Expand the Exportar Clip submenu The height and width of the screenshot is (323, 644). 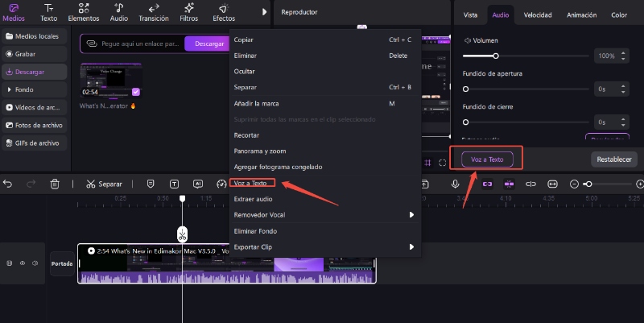(411, 246)
